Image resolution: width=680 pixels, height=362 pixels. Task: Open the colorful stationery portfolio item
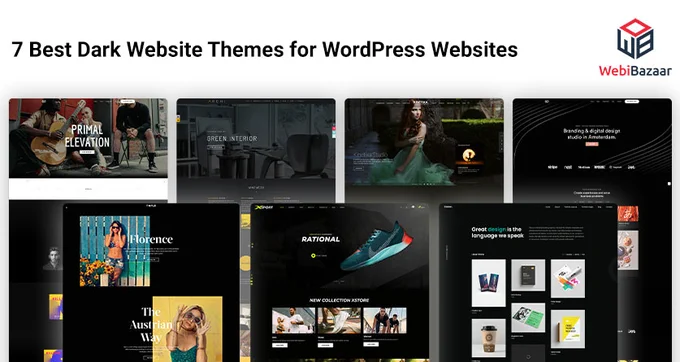coord(568,278)
